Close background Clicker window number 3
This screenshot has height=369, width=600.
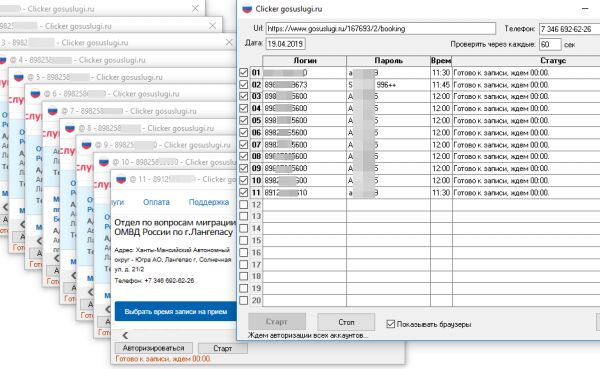(229, 42)
